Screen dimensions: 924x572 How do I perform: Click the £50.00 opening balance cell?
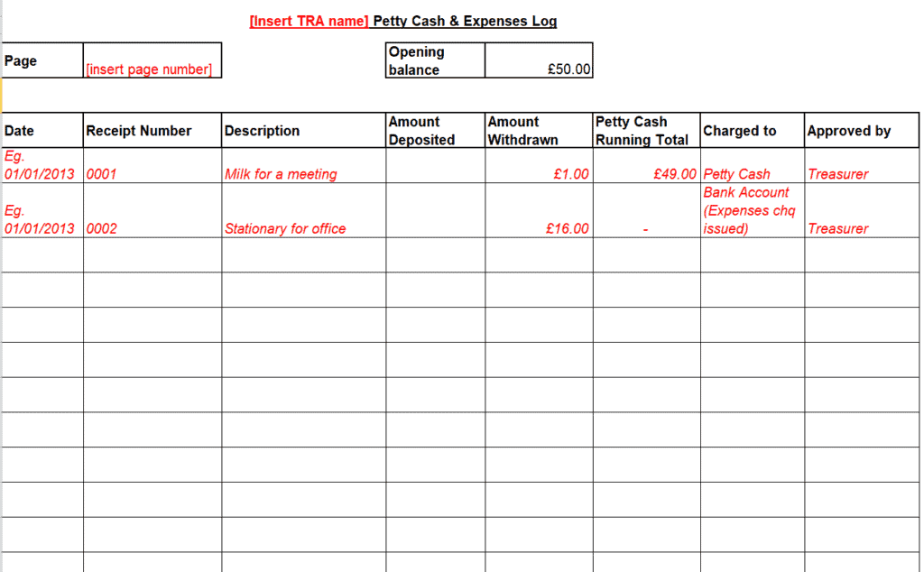pyautogui.click(x=539, y=60)
